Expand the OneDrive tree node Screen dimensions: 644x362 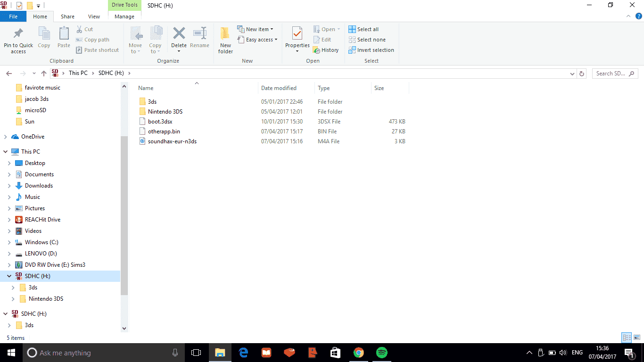[x=6, y=137]
